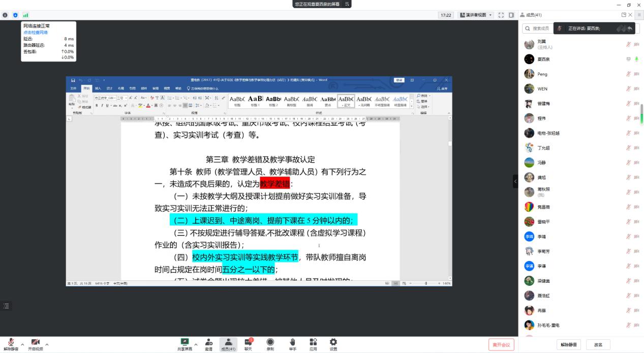Viewport: 644px width, 353px height.
Task: Click the 改名 rename button
Action: 598,345
